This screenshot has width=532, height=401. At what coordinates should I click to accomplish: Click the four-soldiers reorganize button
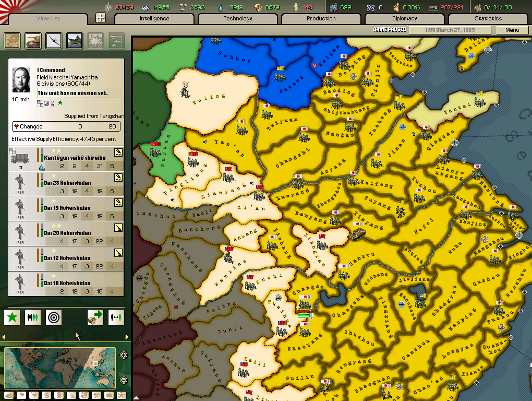tap(33, 317)
